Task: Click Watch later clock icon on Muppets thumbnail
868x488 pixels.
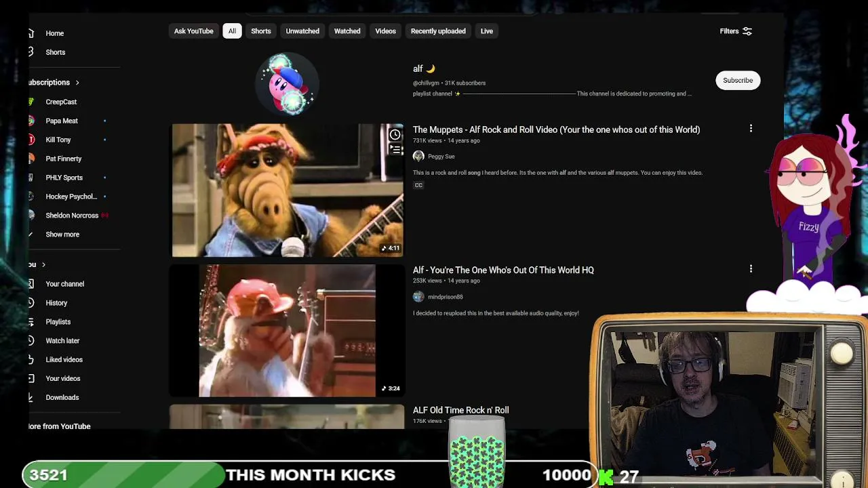Action: [395, 134]
